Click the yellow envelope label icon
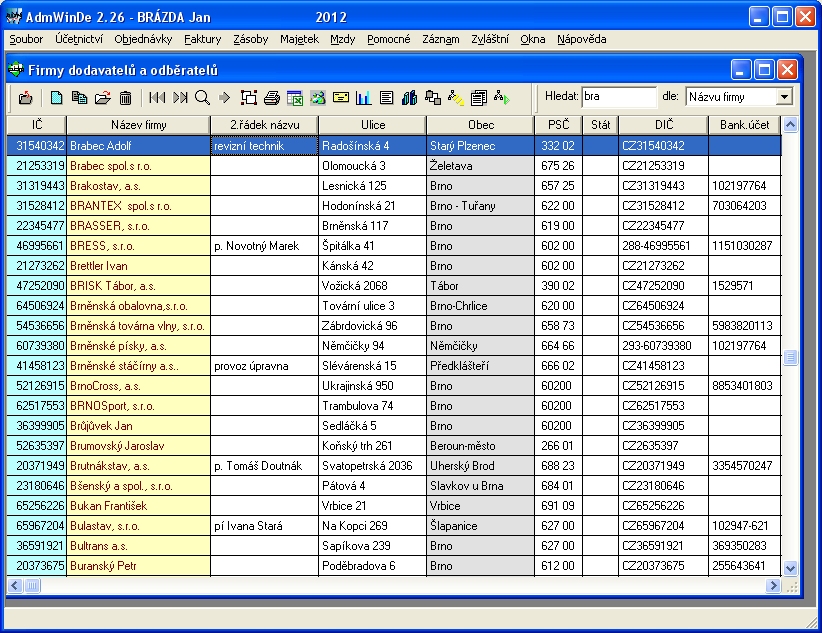 pyautogui.click(x=341, y=98)
